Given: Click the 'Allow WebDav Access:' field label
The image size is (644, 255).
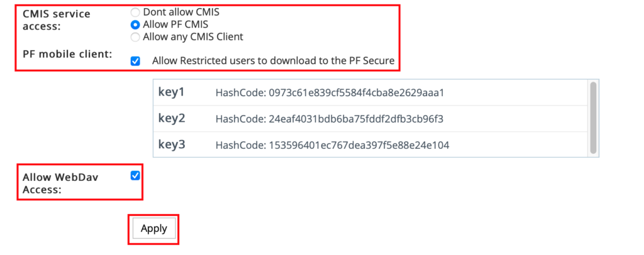Looking at the screenshot, I should click(x=60, y=183).
